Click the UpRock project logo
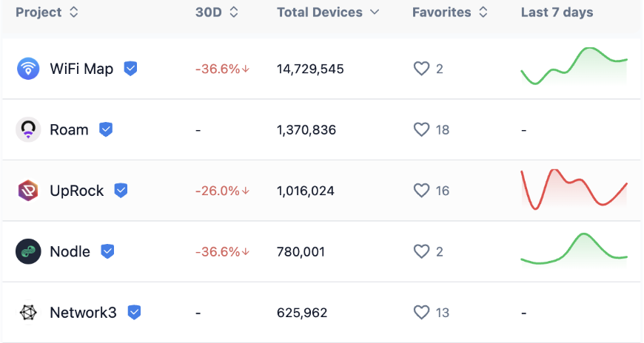 click(28, 191)
